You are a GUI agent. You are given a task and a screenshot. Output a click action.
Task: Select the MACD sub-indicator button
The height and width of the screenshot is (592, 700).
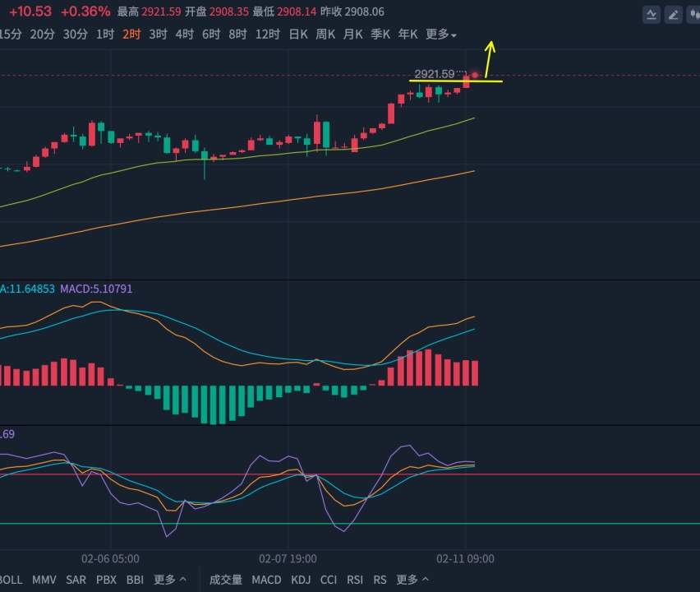[266, 580]
